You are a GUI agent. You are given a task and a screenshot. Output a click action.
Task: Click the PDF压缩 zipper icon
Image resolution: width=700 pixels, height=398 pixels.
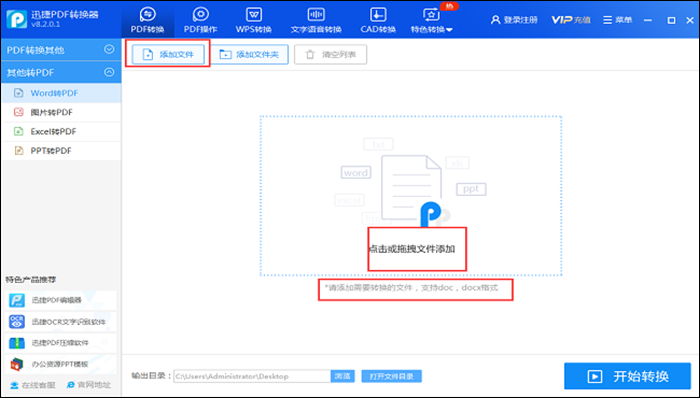click(x=17, y=343)
